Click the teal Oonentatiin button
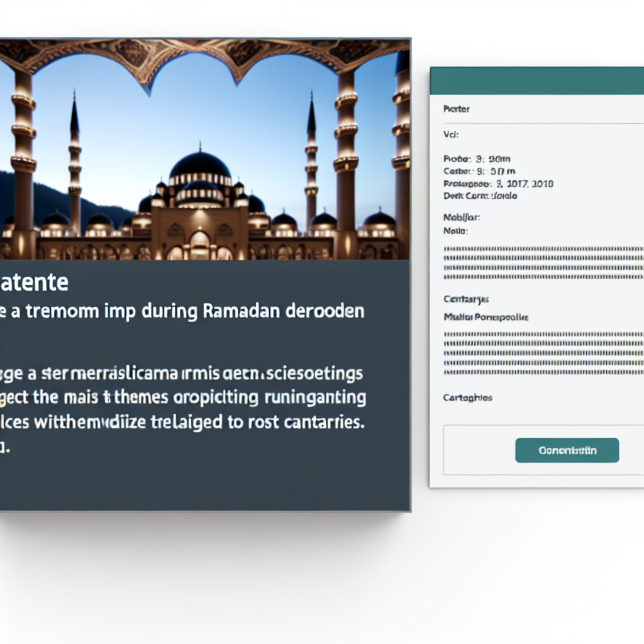 click(x=567, y=450)
